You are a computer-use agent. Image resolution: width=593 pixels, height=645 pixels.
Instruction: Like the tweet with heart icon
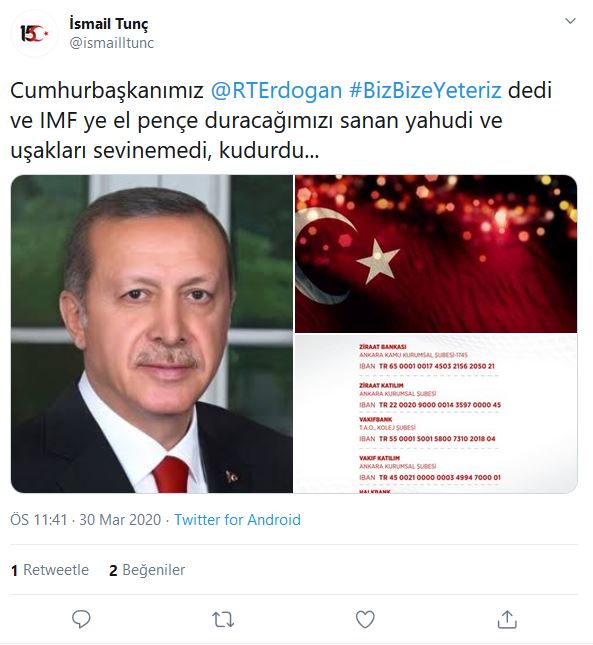[x=365, y=619]
